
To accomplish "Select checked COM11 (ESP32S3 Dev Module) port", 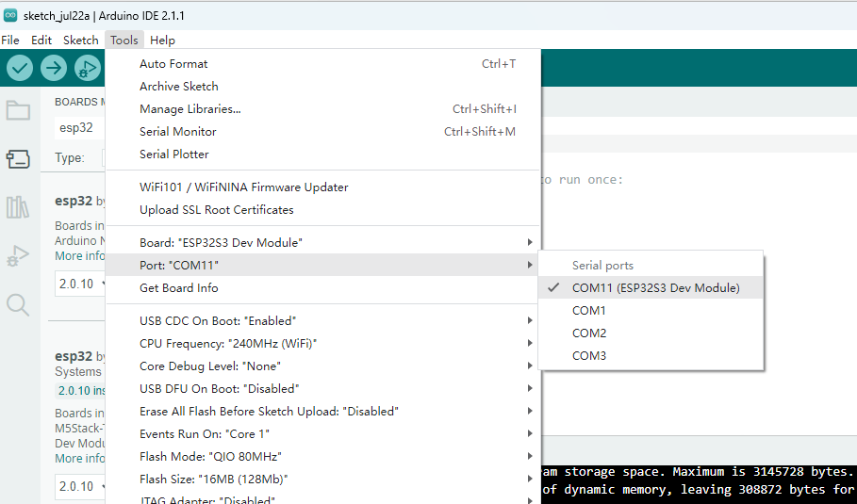I will point(651,287).
